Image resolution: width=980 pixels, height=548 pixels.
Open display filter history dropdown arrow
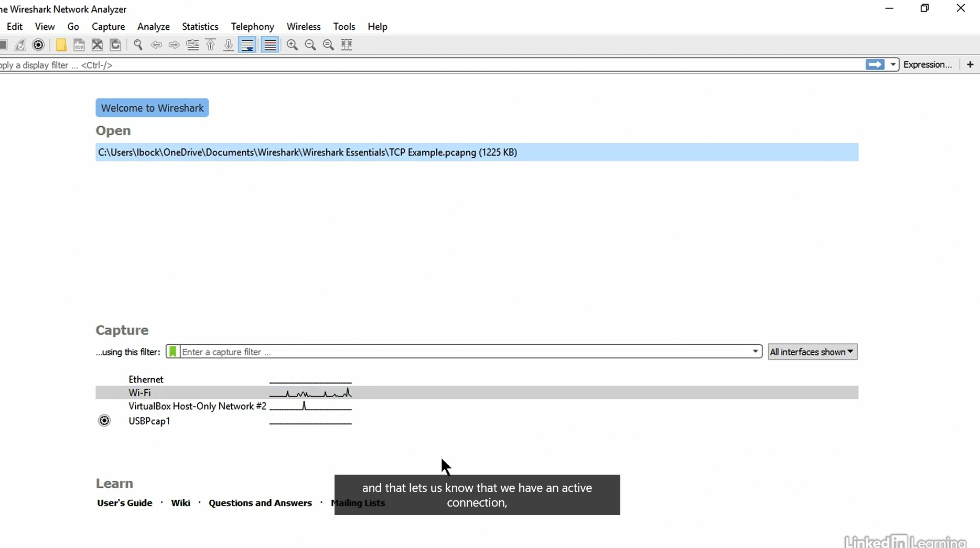(893, 64)
